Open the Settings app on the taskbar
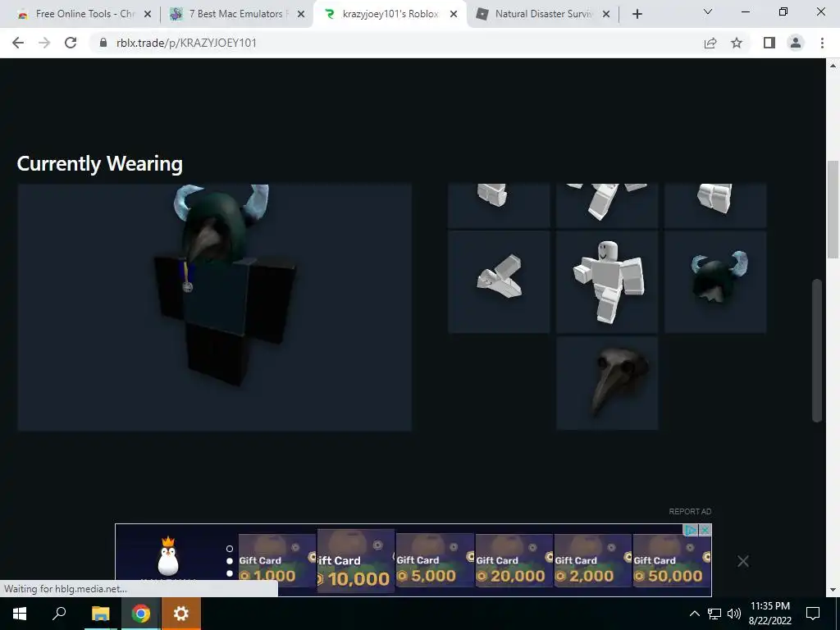The image size is (840, 630). [181, 614]
